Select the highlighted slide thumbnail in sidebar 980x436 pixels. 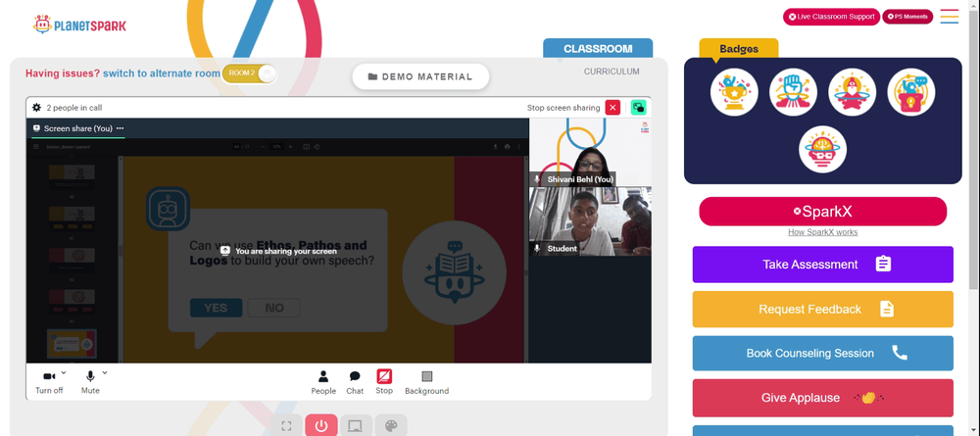coord(72,344)
